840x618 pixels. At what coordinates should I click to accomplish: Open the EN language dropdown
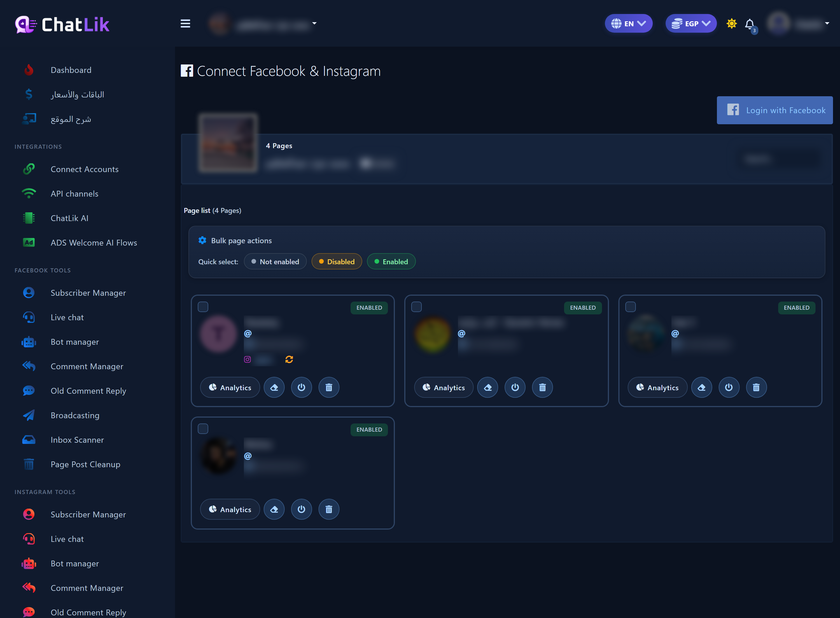click(629, 24)
